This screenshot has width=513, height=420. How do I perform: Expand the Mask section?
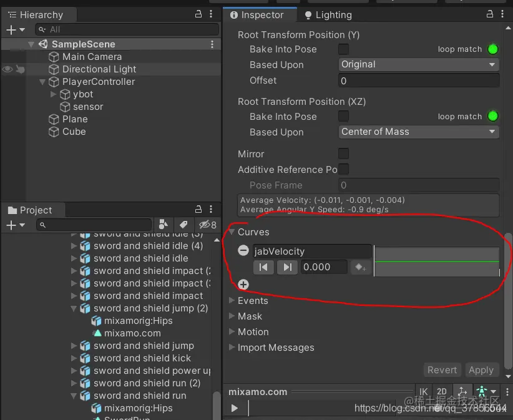(x=232, y=316)
